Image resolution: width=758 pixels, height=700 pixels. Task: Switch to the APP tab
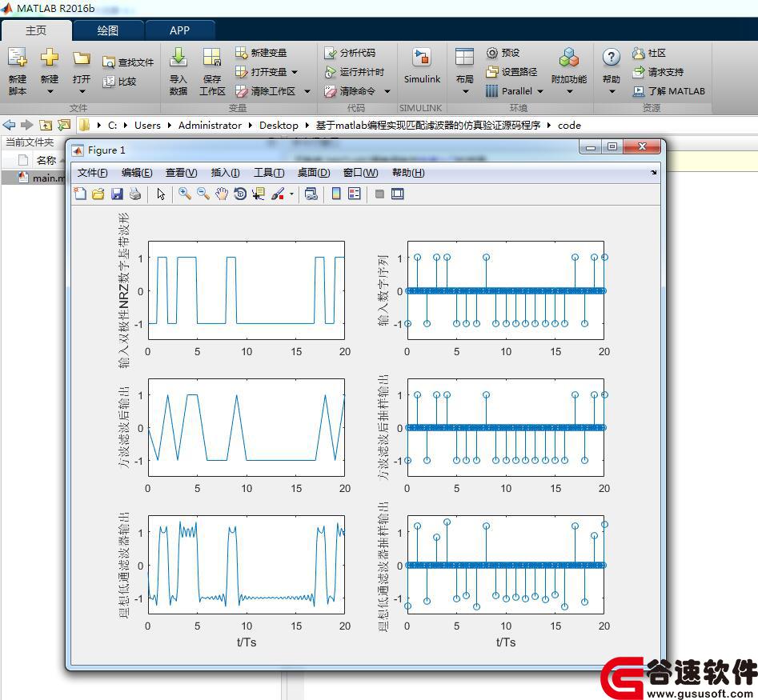click(x=179, y=30)
